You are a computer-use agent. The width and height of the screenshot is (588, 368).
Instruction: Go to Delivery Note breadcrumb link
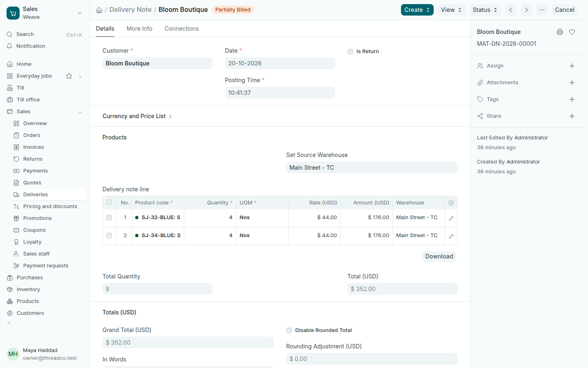[x=130, y=10]
